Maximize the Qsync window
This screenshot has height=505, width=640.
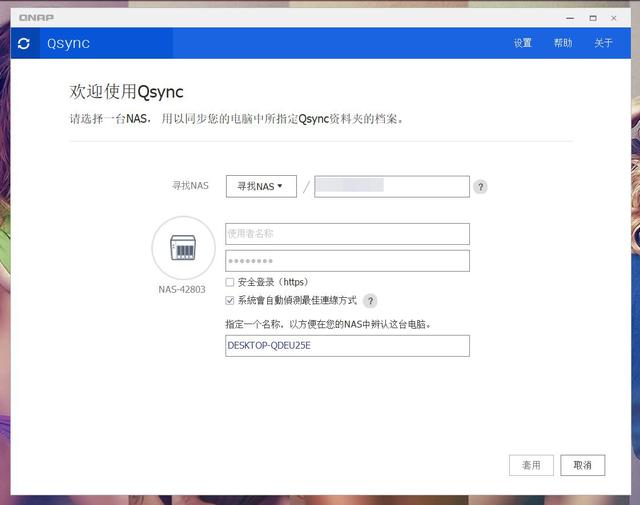593,18
